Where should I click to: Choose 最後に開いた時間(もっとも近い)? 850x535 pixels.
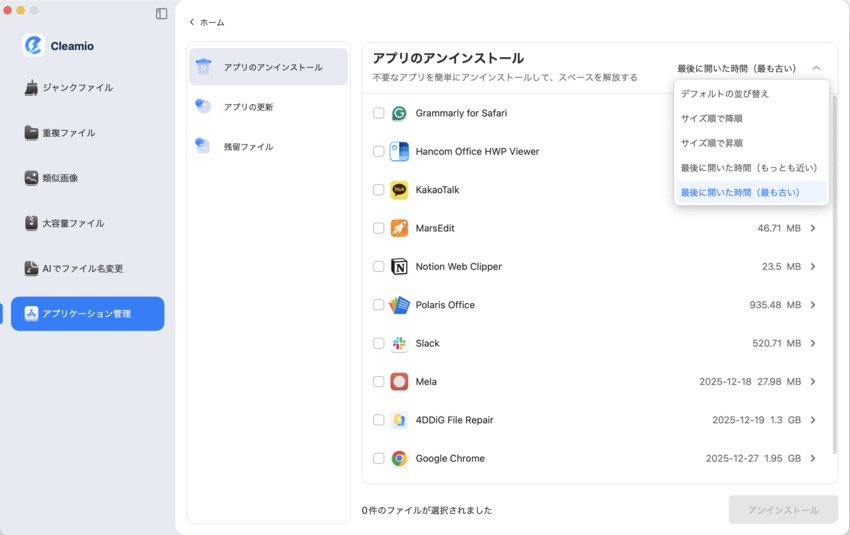pyautogui.click(x=751, y=167)
